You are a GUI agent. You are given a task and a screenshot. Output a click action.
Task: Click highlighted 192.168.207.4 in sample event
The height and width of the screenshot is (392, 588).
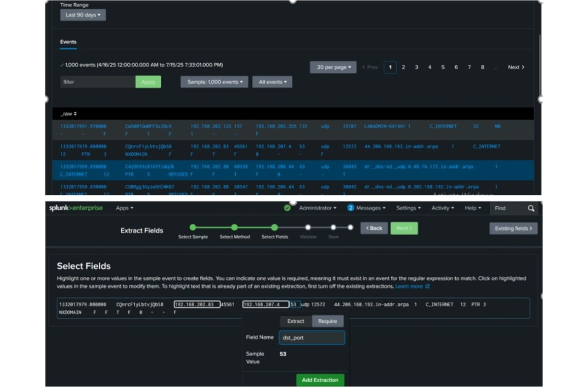[266, 304]
